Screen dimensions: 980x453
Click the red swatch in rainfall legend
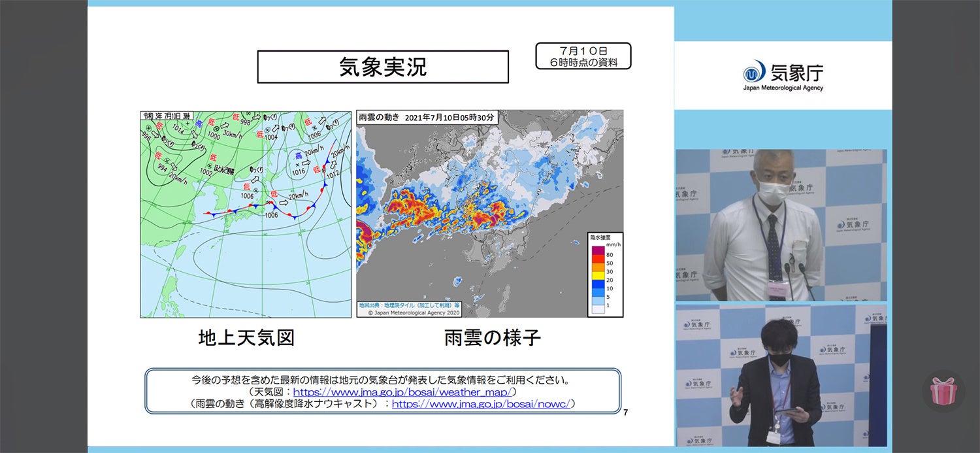[x=598, y=258]
